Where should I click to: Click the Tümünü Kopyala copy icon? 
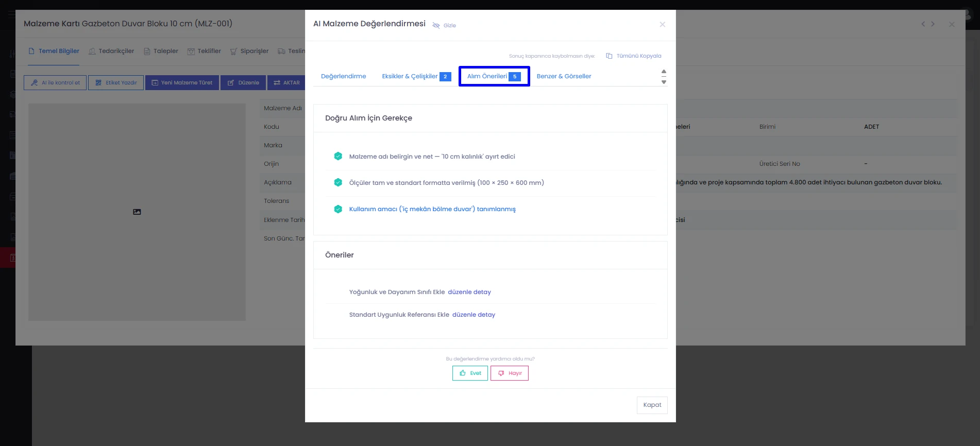tap(609, 56)
